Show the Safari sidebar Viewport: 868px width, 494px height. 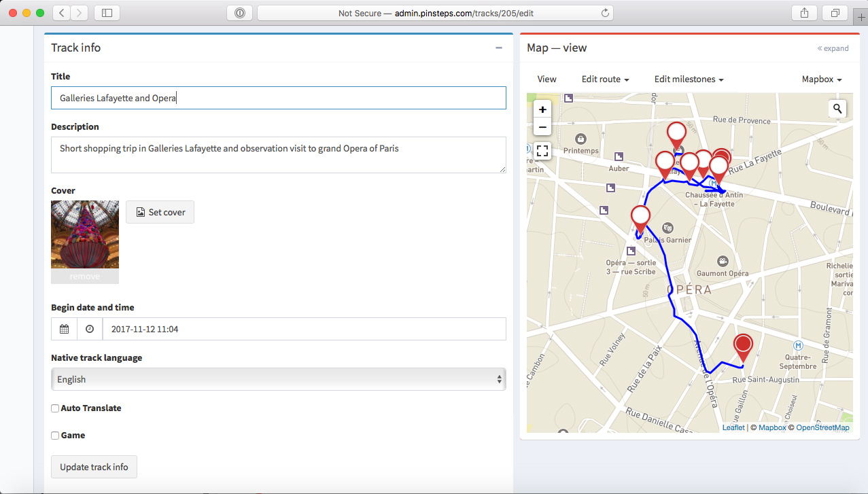(107, 12)
